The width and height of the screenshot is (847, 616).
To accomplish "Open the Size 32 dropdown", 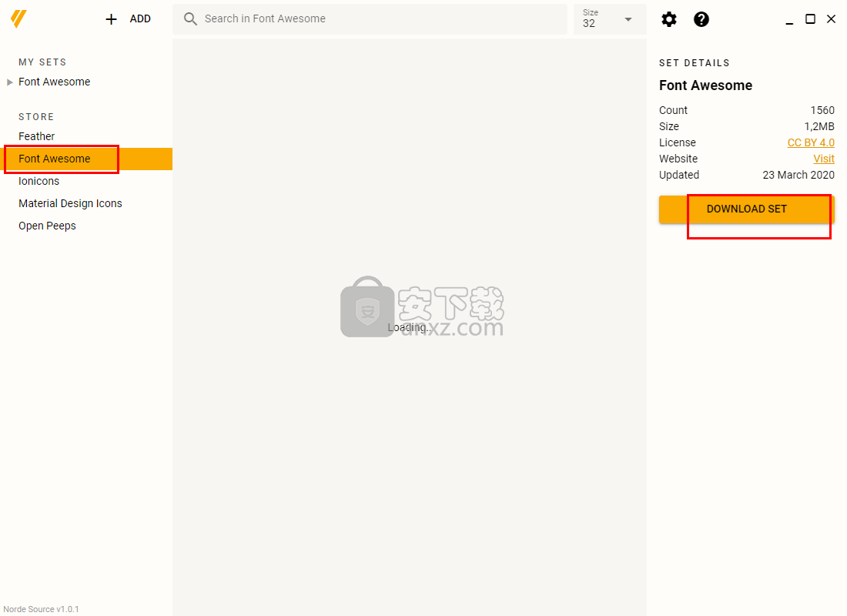I will 610,19.
